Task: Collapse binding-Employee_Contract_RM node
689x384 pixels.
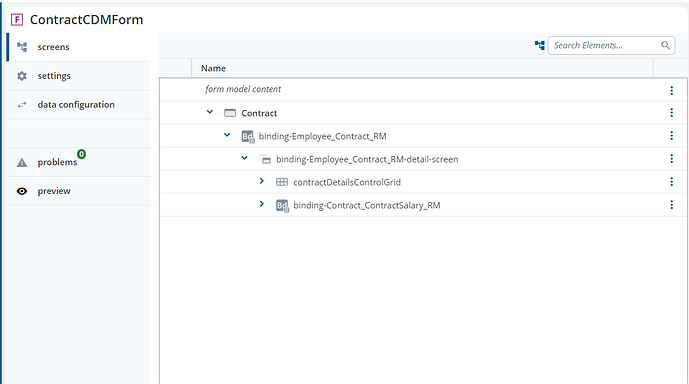Action: click(x=227, y=135)
